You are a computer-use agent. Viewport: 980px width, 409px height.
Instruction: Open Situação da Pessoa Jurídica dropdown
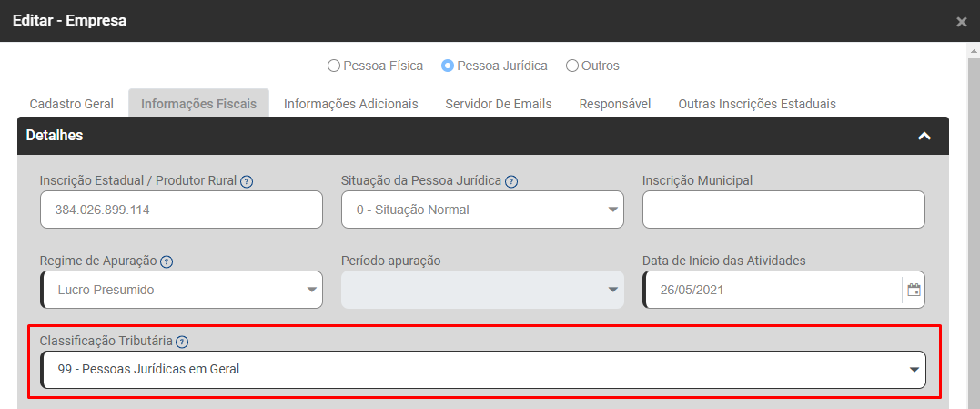(x=482, y=210)
